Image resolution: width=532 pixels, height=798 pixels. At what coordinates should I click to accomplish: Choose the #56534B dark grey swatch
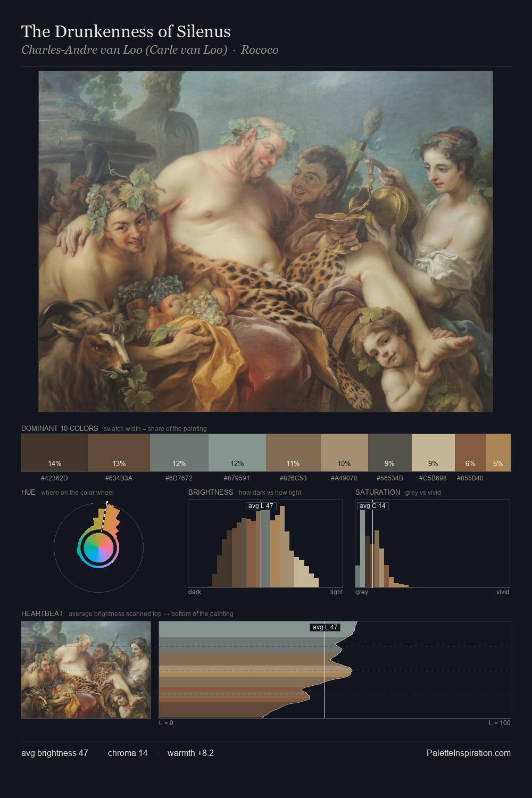point(390,453)
